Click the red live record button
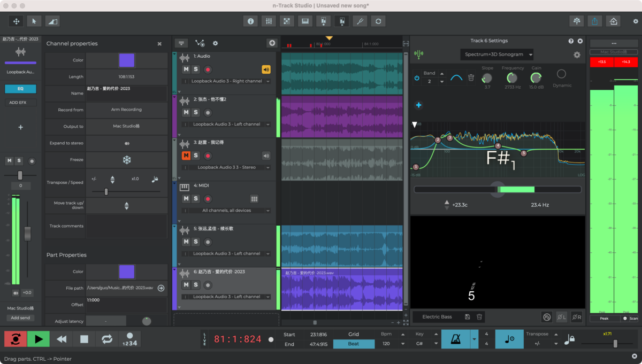The width and height of the screenshot is (642, 364). coord(16,339)
